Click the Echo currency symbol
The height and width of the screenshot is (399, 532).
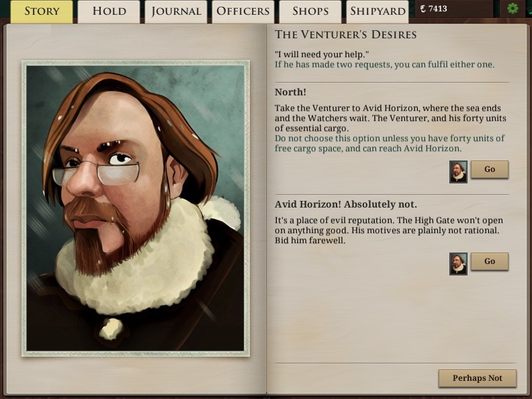click(x=423, y=9)
